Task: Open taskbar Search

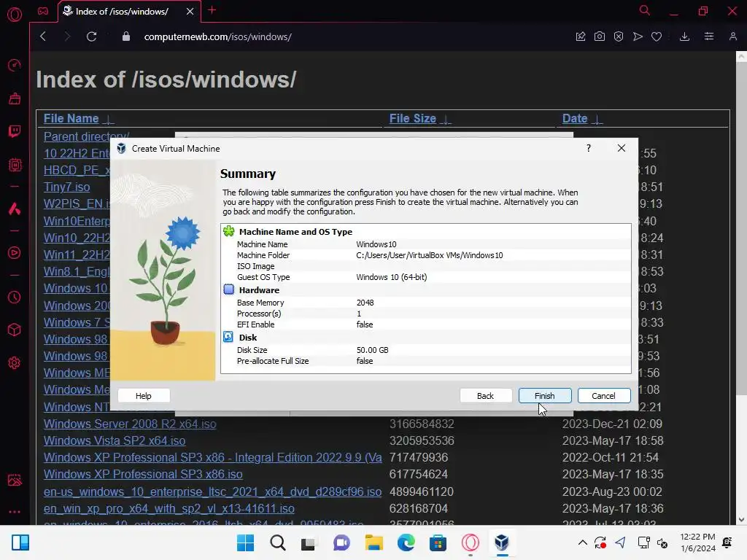Action: pyautogui.click(x=278, y=542)
